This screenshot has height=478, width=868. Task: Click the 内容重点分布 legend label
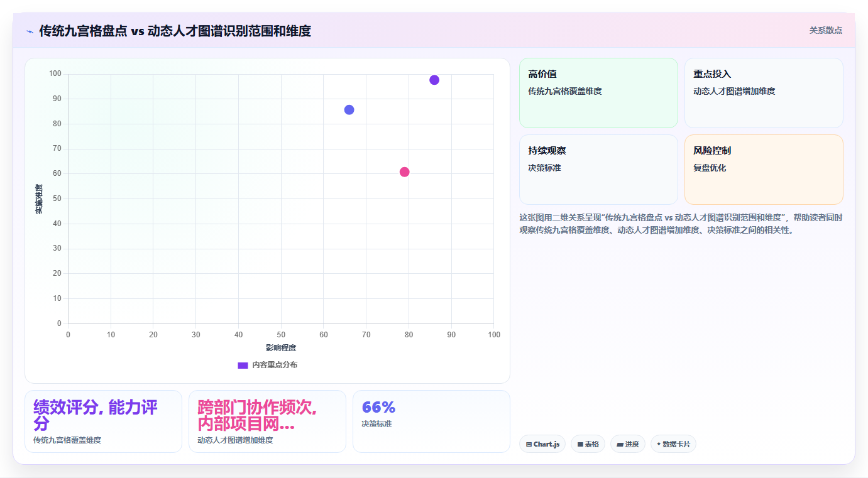[275, 365]
